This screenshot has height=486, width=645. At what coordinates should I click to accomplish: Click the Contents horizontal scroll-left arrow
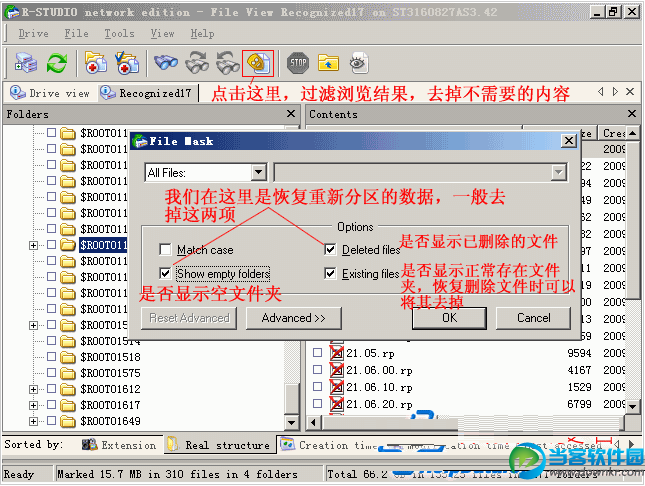[313, 422]
